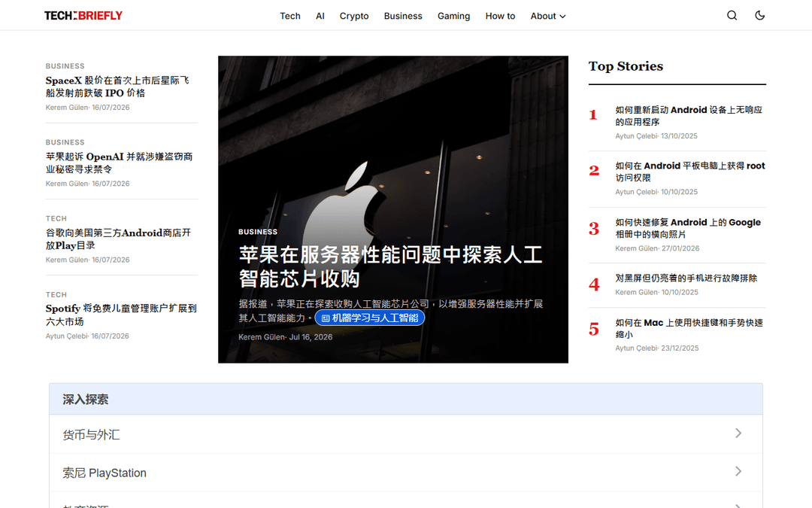This screenshot has width=812, height=508.
Task: Expand the 货币与外汇 row chevron
Action: click(x=738, y=433)
